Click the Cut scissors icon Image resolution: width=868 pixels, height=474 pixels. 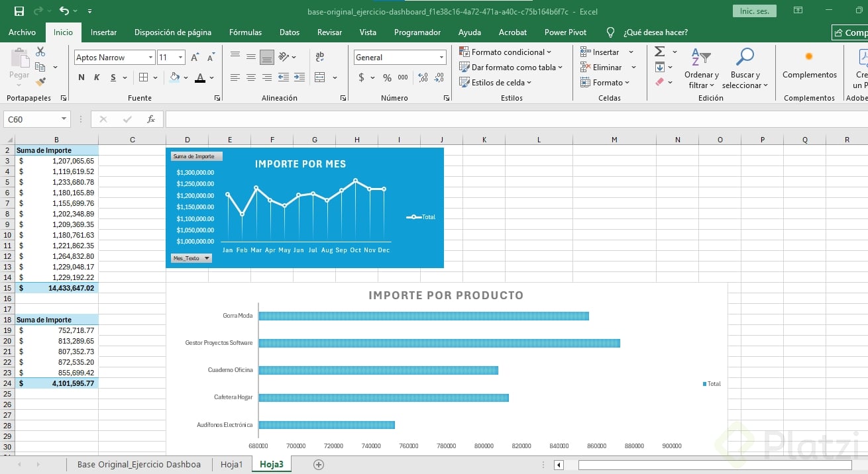[40, 52]
